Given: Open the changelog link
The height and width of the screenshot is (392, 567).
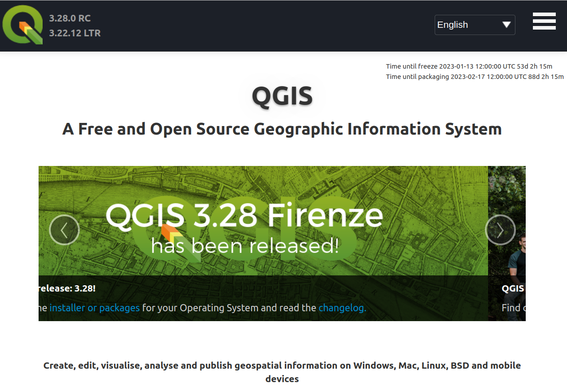Looking at the screenshot, I should 342,308.
